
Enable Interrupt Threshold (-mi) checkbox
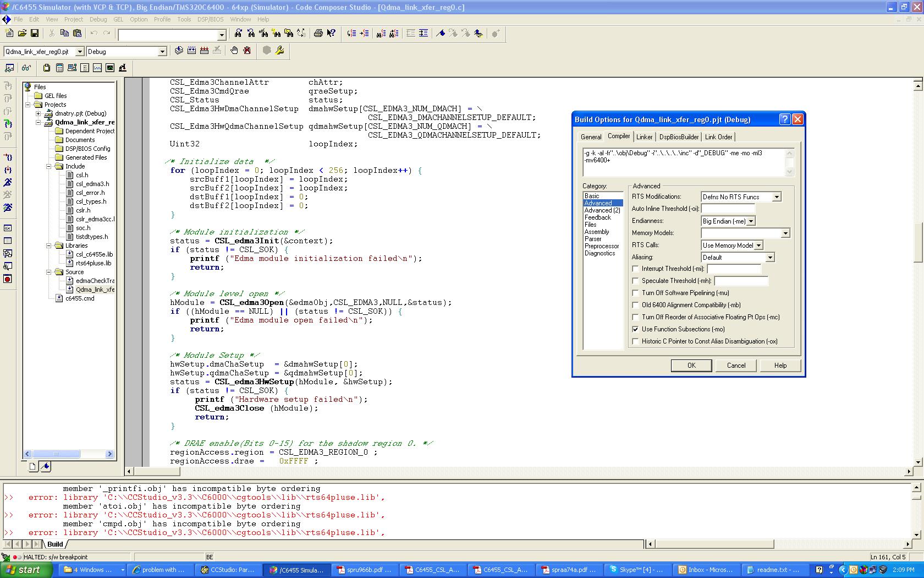[636, 269]
